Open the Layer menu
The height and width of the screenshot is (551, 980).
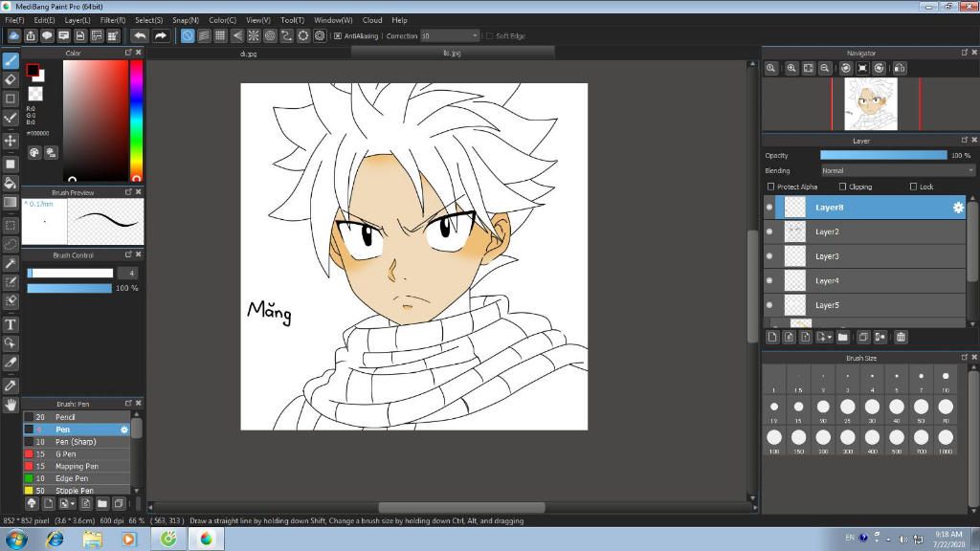pyautogui.click(x=78, y=20)
